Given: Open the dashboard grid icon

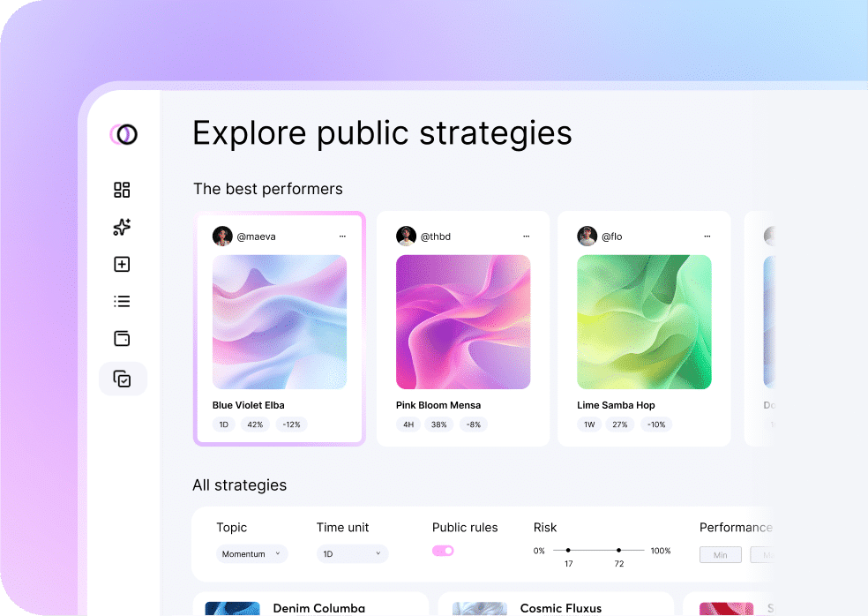Looking at the screenshot, I should [x=123, y=190].
